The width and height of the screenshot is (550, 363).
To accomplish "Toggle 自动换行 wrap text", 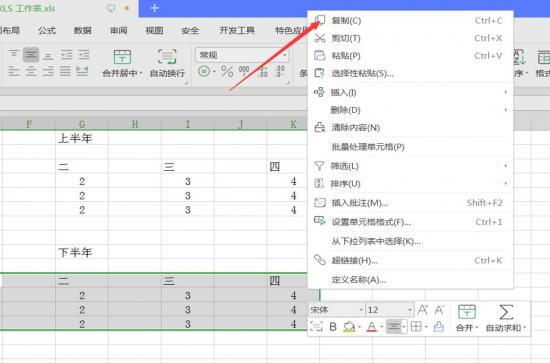I will click(167, 63).
